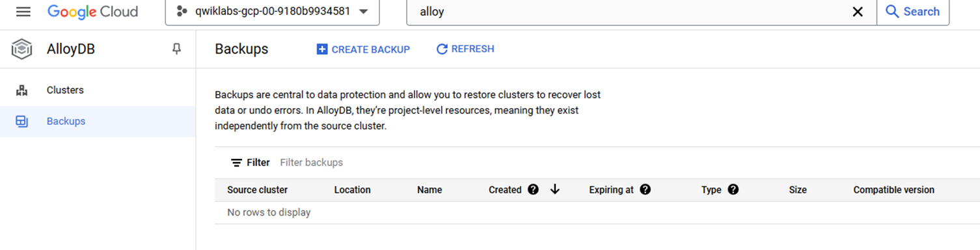Open help tooltip next to Type column
980x250 pixels.
click(733, 189)
